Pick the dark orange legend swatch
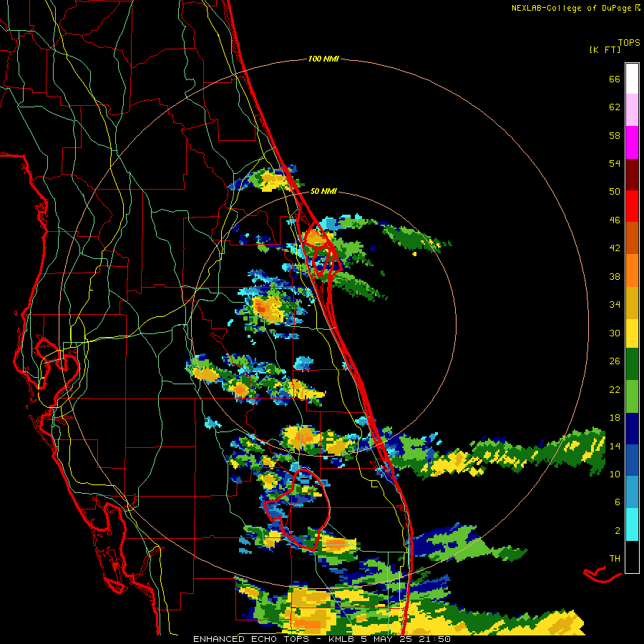644x644 pixels. [x=632, y=238]
